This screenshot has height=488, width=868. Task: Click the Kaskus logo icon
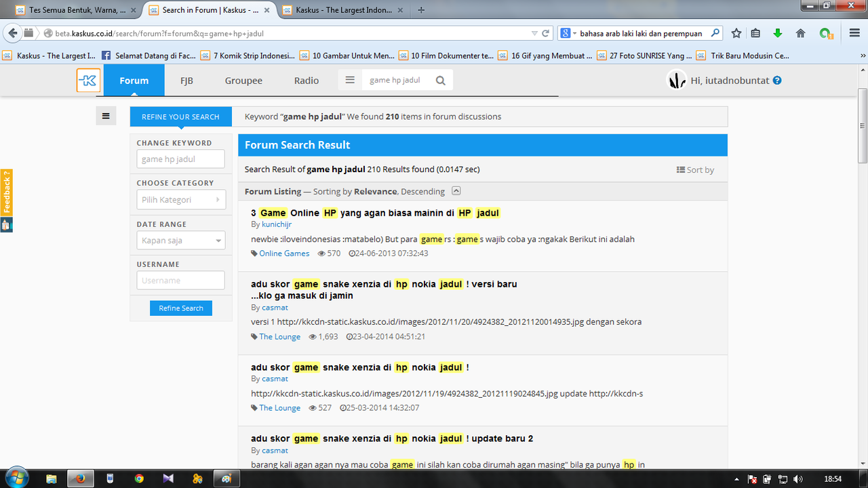pos(89,80)
